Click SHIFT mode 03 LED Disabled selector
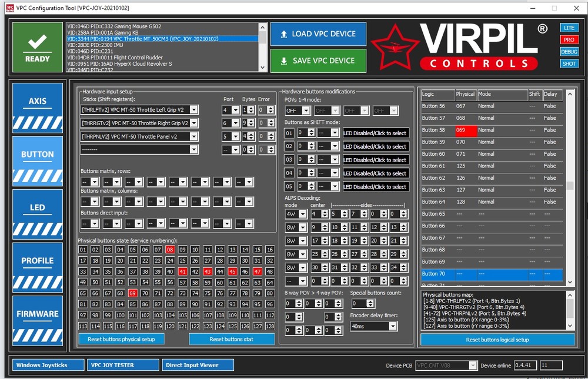 tap(375, 160)
